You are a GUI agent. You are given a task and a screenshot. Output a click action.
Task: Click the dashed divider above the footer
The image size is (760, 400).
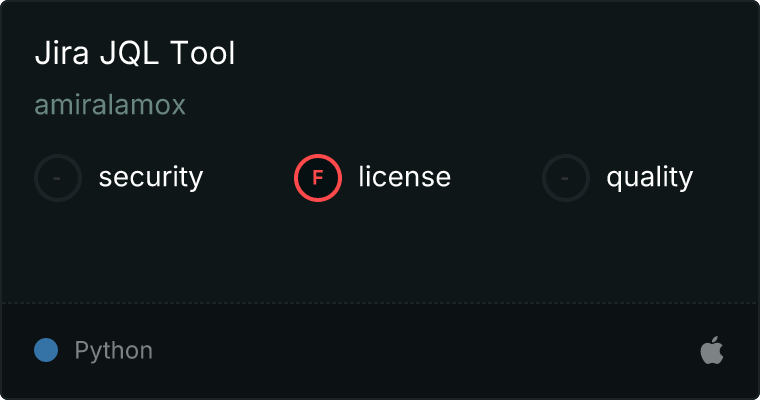(380, 302)
